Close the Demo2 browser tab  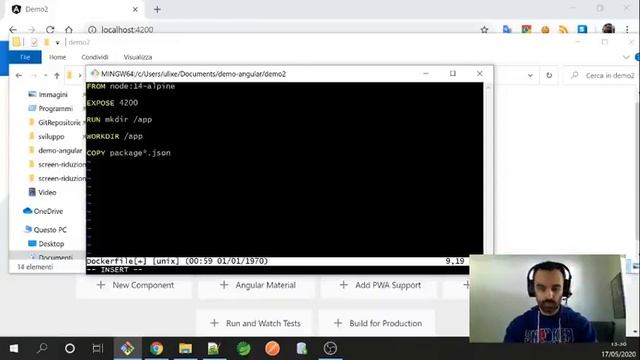(x=135, y=9)
